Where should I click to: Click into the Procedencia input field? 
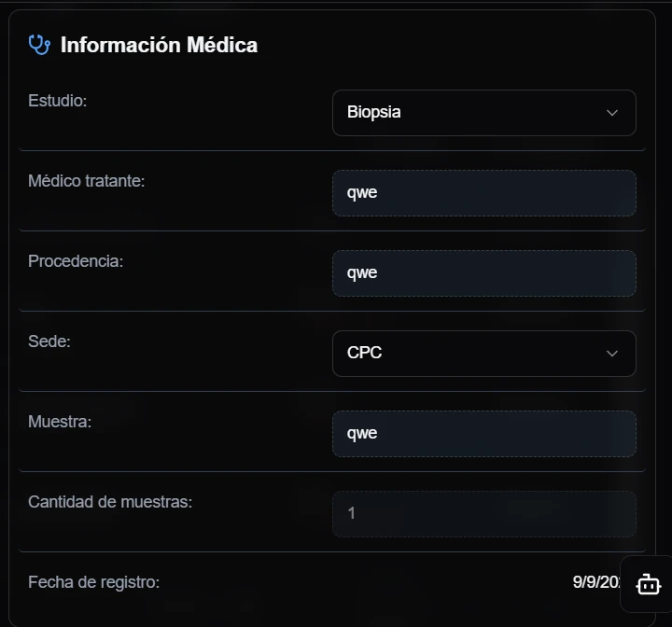click(483, 273)
